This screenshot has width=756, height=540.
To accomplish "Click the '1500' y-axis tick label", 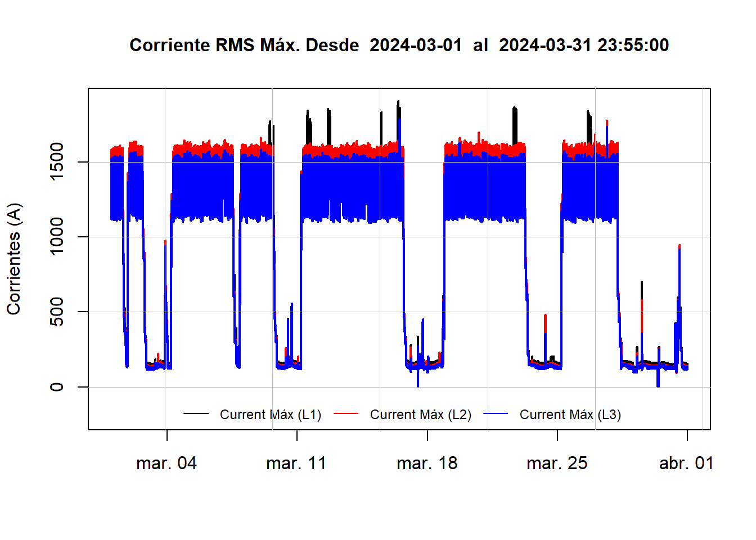I will pos(57,162).
